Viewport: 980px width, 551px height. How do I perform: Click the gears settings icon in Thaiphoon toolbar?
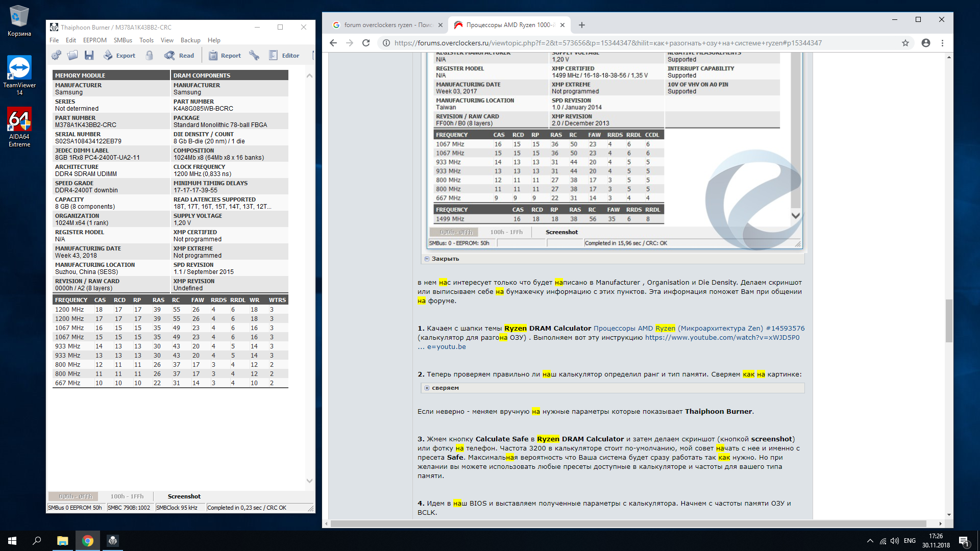(56, 55)
